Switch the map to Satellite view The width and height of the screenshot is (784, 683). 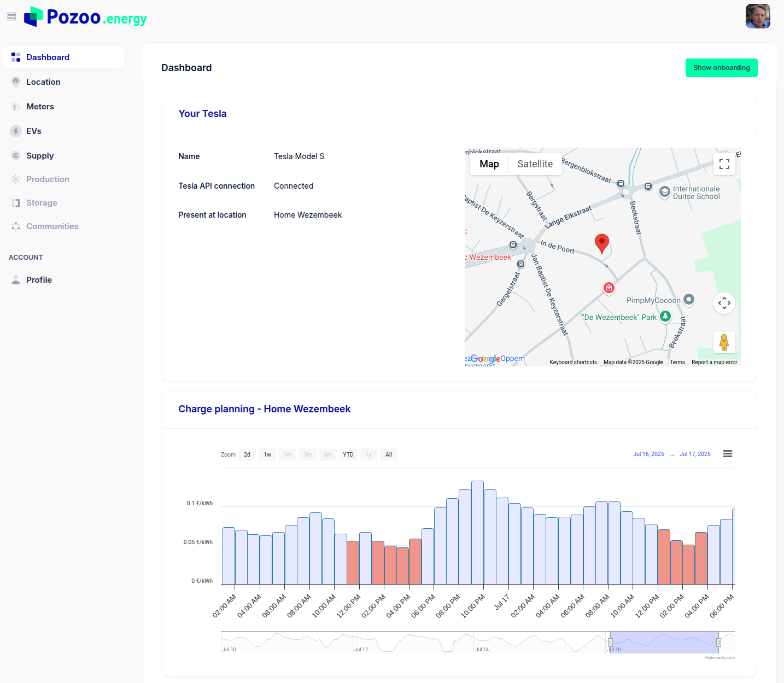pos(535,164)
